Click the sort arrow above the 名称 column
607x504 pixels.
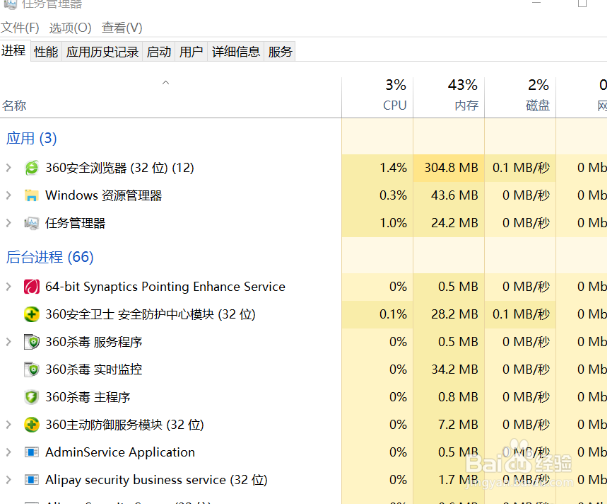(x=166, y=83)
